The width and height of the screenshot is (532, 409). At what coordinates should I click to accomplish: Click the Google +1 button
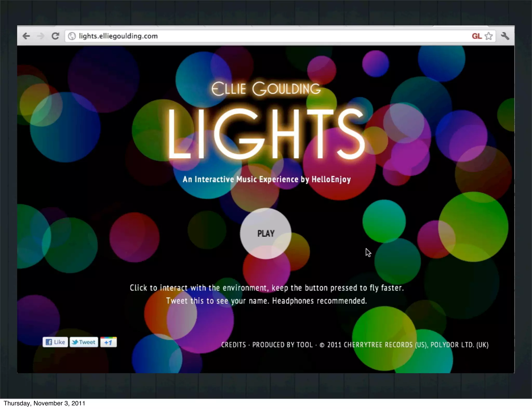point(108,342)
